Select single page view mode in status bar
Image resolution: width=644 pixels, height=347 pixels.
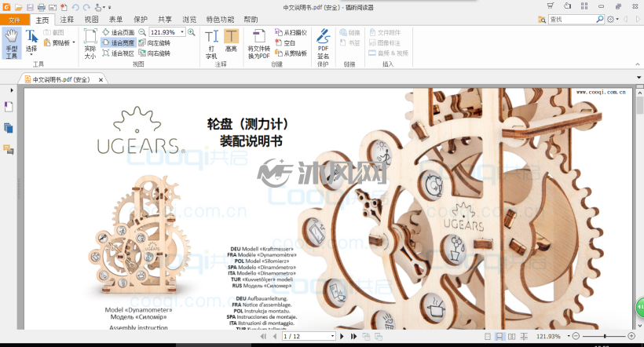[x=488, y=336]
